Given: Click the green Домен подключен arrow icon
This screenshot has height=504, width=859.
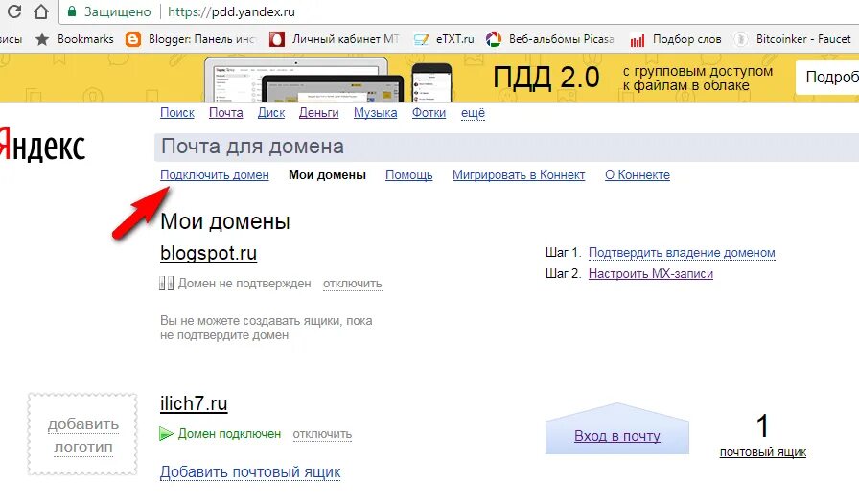Looking at the screenshot, I should pos(166,434).
